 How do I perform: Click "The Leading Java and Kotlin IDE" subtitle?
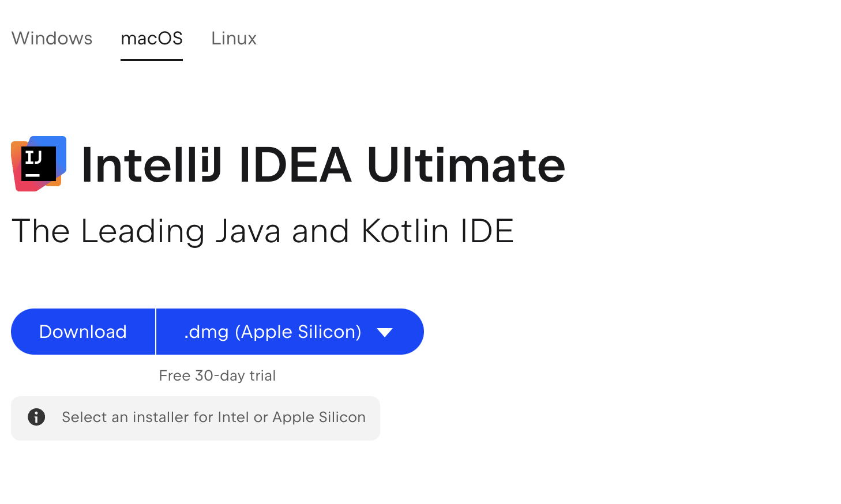[262, 231]
